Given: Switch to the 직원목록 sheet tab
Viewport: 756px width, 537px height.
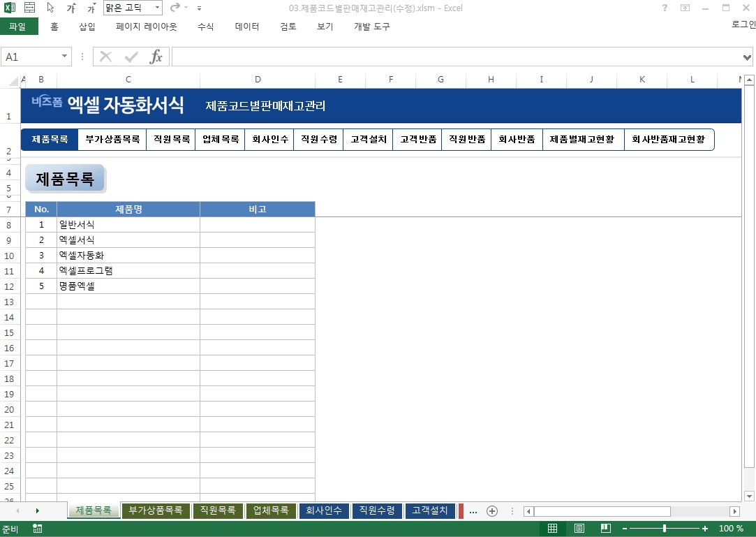Looking at the screenshot, I should click(218, 510).
